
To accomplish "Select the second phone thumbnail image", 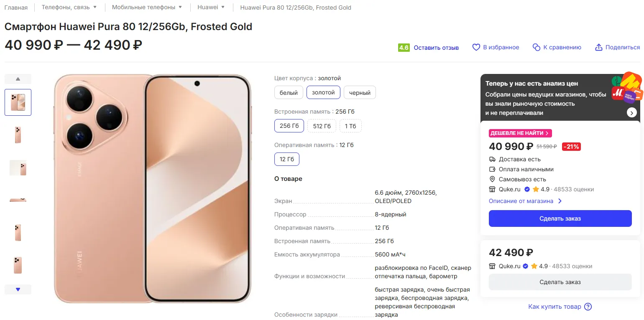I will pos(18,135).
